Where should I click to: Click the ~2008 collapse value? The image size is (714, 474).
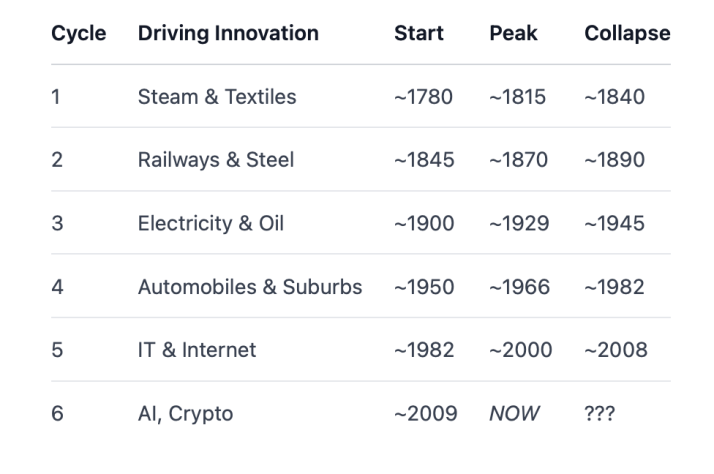click(x=616, y=350)
